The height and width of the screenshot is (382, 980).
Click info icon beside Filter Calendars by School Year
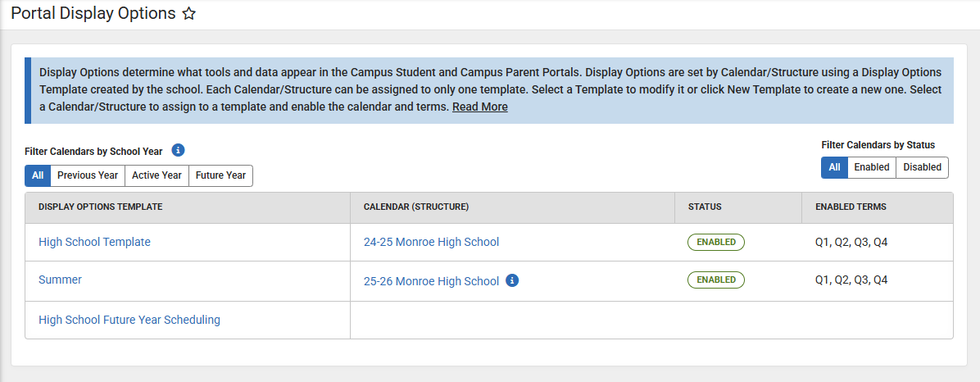(179, 150)
